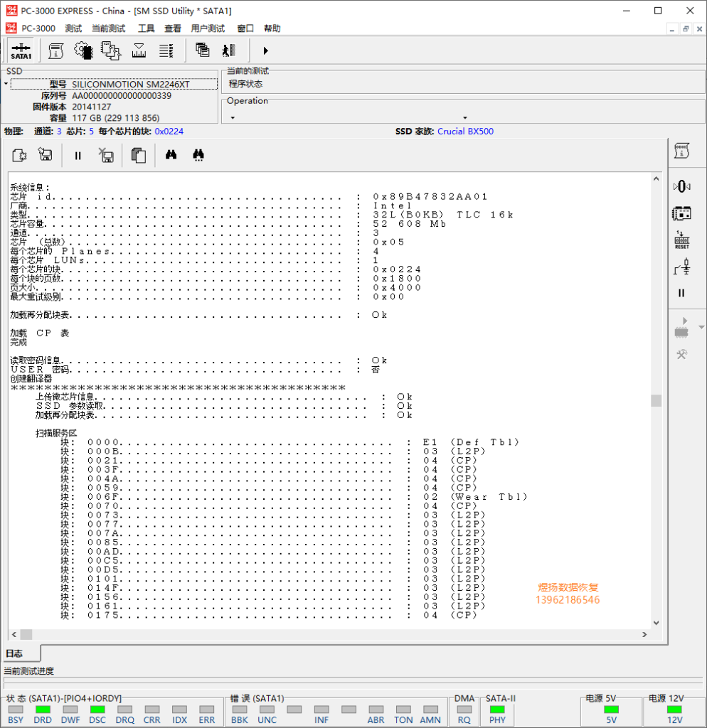Click the sidebar power switch circuit icon
This screenshot has height=728, width=707.
(681, 267)
